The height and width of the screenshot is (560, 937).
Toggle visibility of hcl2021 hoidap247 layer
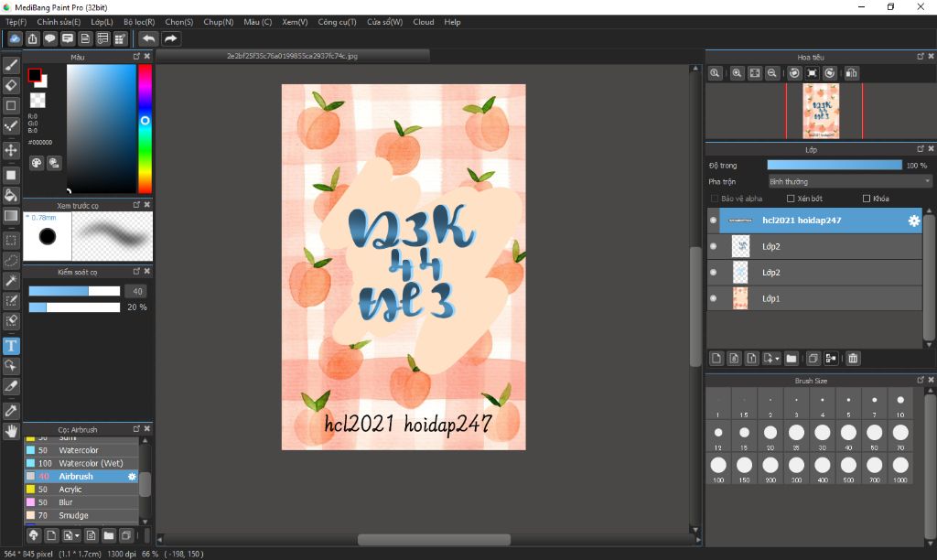pyautogui.click(x=713, y=221)
